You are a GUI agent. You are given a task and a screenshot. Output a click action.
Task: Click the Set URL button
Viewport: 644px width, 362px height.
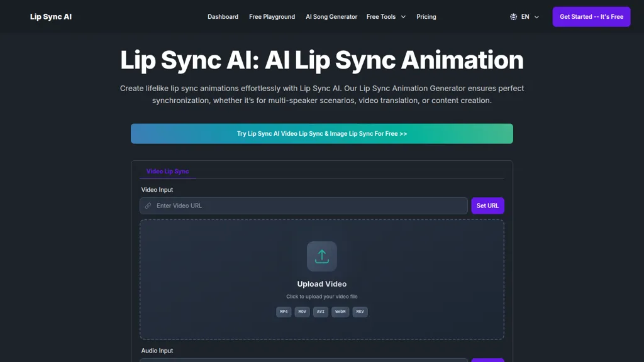[487, 206]
